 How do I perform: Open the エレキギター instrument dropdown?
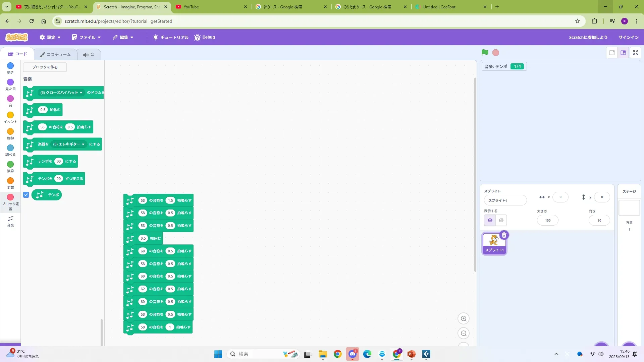69,144
